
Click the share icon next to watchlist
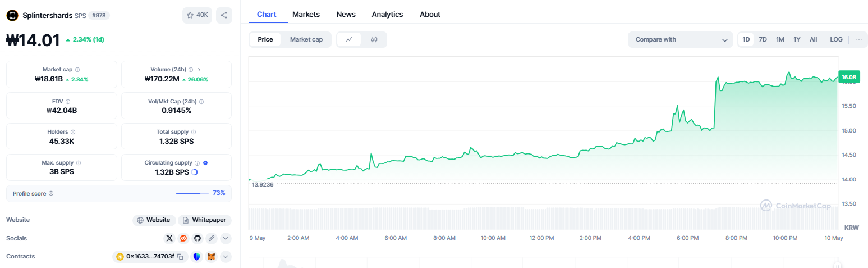pyautogui.click(x=224, y=15)
